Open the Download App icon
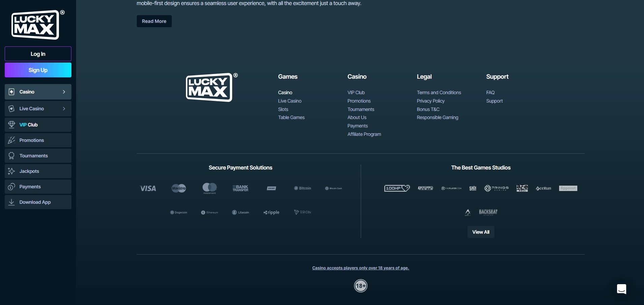The height and width of the screenshot is (305, 644). point(12,202)
